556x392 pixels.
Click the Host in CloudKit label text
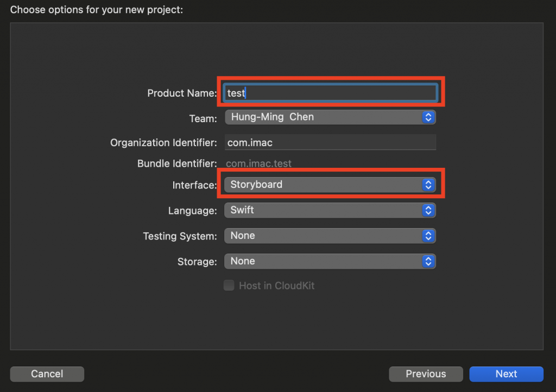276,286
